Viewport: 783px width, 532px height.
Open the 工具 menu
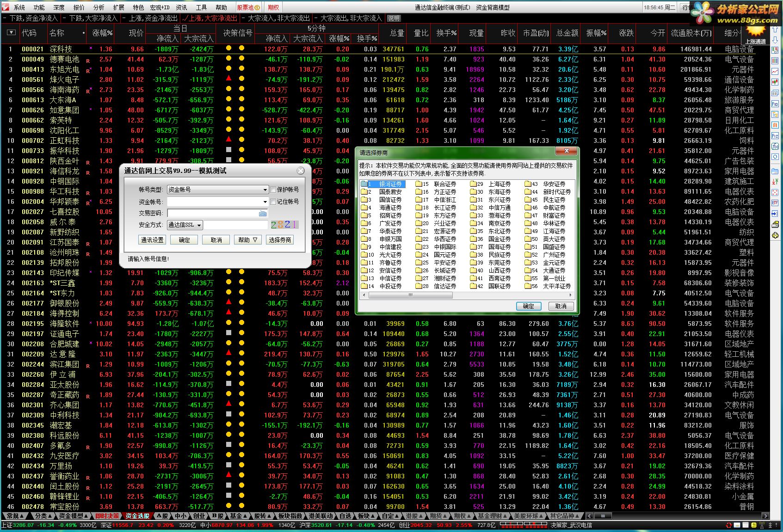pyautogui.click(x=201, y=7)
